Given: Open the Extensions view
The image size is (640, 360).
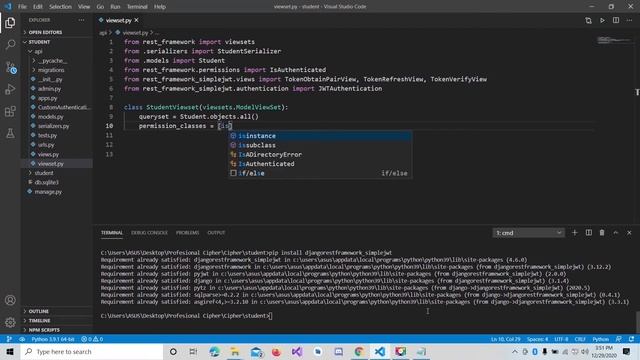Looking at the screenshot, I should point(10,111).
